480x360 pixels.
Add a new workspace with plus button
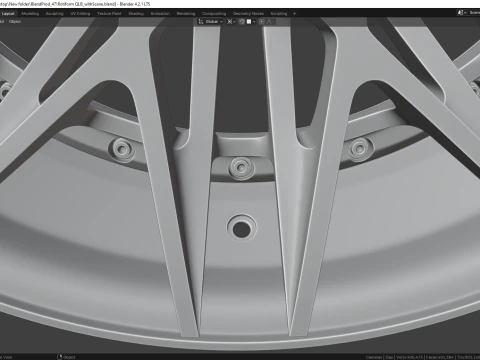coord(294,14)
